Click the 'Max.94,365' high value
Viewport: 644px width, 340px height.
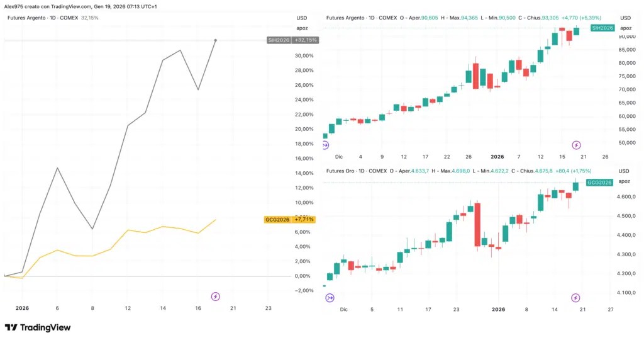pos(463,18)
